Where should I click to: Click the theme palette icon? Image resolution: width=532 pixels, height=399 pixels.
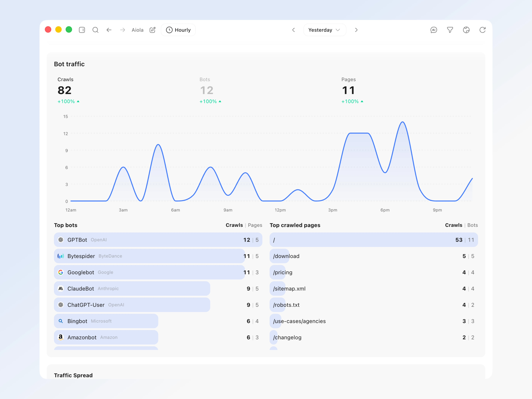pyautogui.click(x=466, y=30)
